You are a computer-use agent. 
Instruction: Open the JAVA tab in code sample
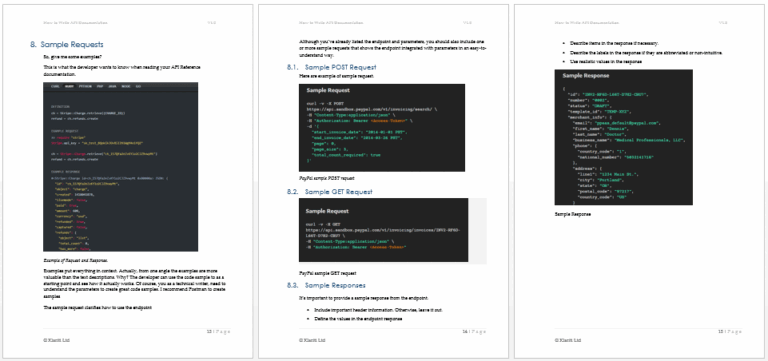(x=113, y=86)
